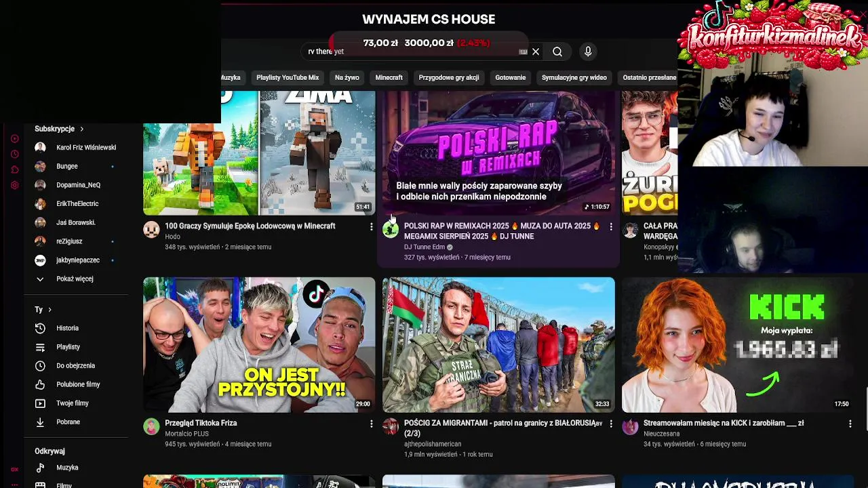Expand the Ty section chevron

tap(50, 310)
